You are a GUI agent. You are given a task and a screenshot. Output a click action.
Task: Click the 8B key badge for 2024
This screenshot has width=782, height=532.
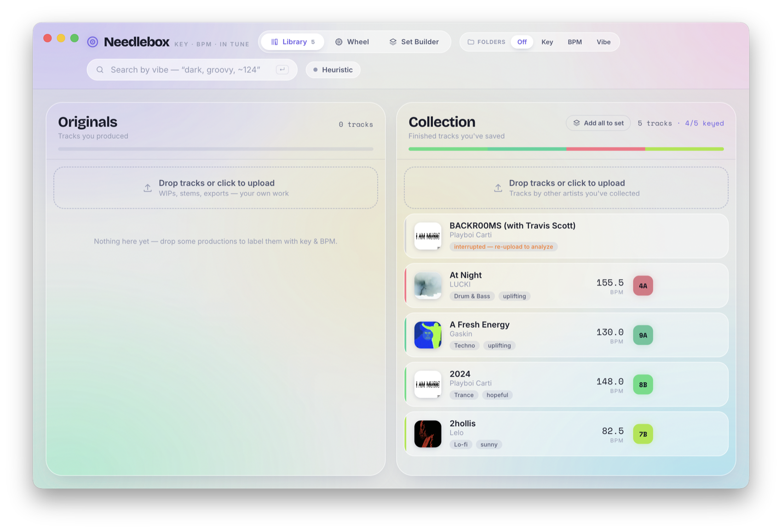[x=643, y=384]
